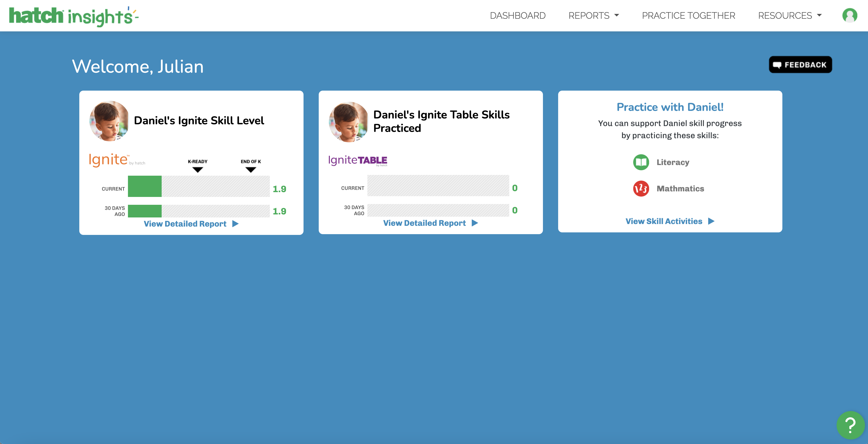The image size is (868, 444).
Task: Click the 30 Days Ago Ignite Table bar
Action: click(x=438, y=210)
